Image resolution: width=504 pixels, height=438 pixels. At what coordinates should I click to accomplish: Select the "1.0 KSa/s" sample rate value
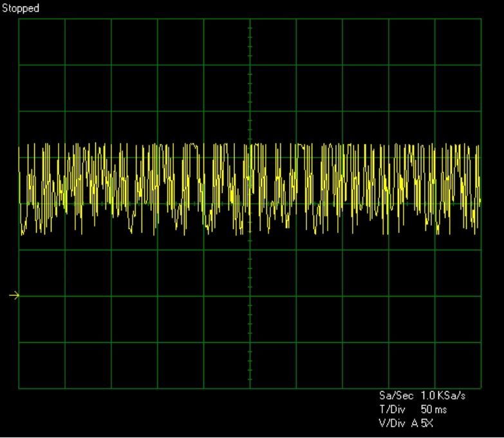click(x=443, y=396)
